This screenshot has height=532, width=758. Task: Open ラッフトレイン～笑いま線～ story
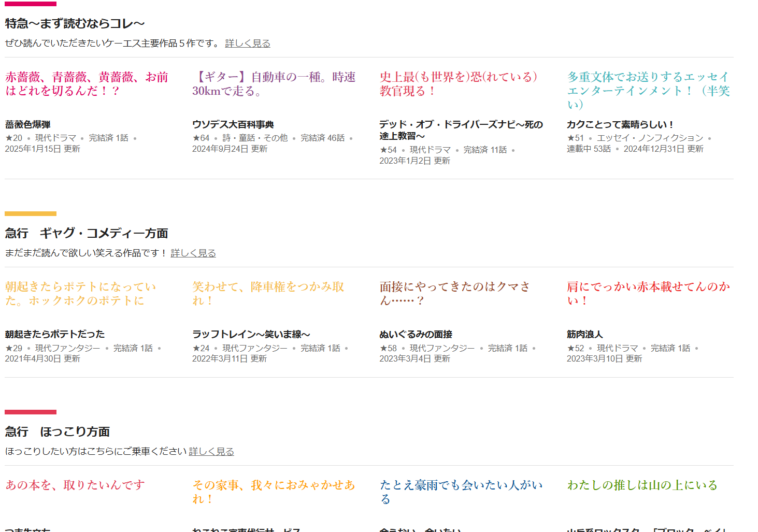(x=251, y=335)
